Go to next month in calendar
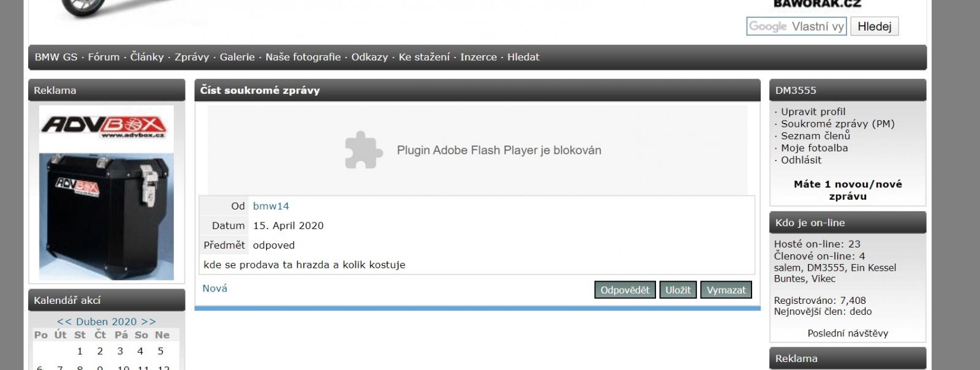 (x=148, y=322)
